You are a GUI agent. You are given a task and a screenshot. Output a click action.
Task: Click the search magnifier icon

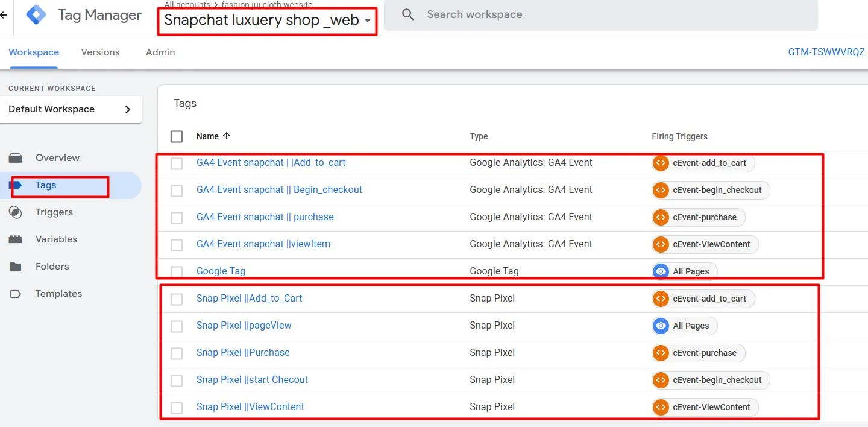pyautogui.click(x=408, y=14)
